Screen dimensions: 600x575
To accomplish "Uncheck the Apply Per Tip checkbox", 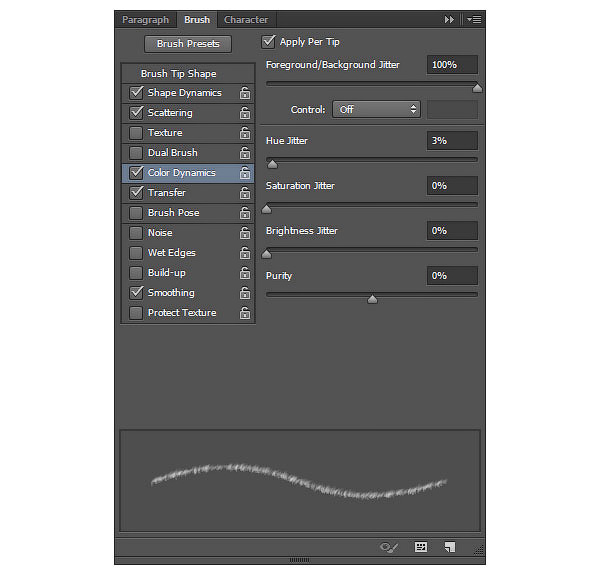I will coord(268,42).
